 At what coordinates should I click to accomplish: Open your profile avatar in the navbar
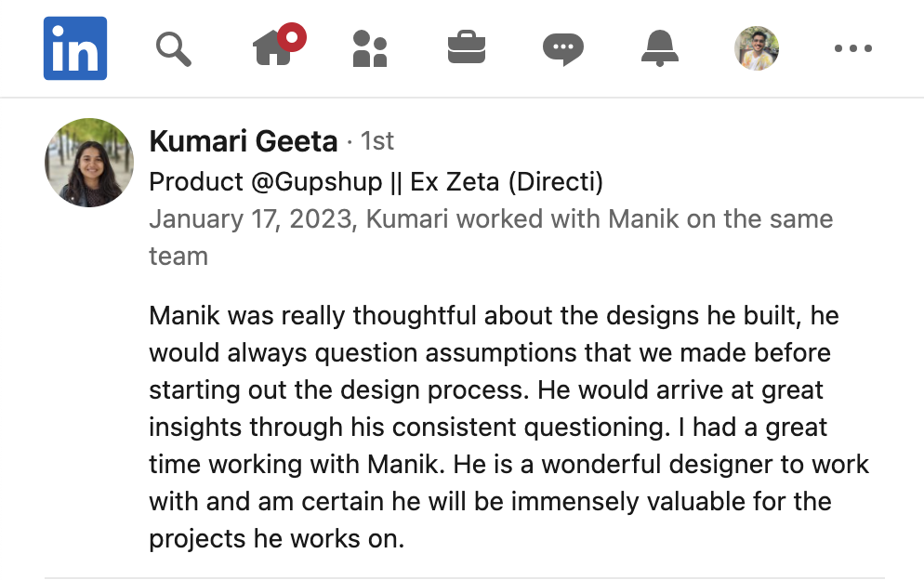point(757,48)
